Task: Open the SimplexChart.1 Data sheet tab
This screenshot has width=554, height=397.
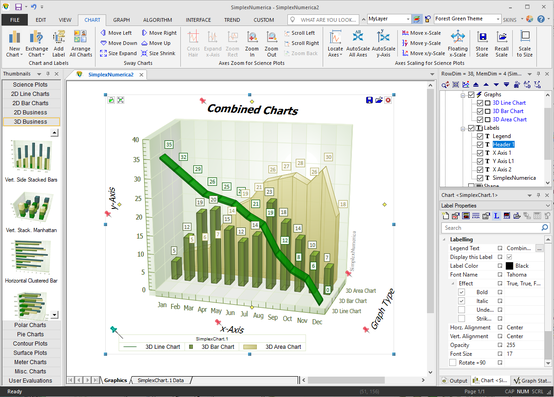Action: point(161,380)
